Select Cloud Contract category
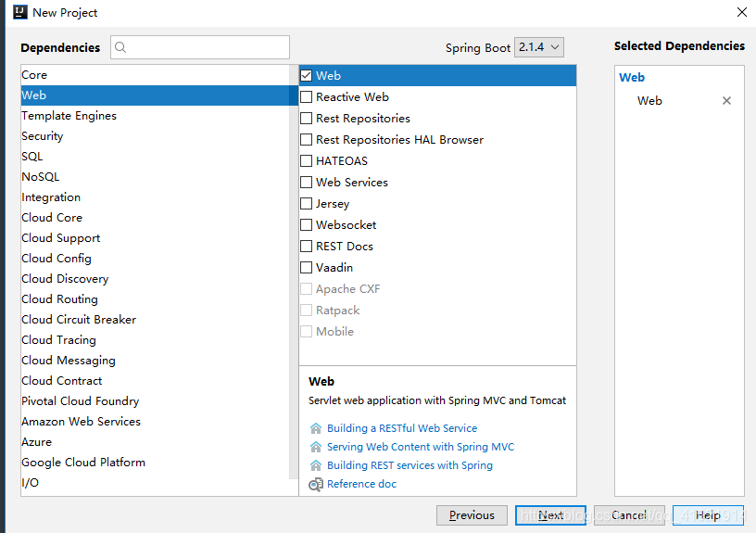The image size is (756, 533). pos(156,381)
